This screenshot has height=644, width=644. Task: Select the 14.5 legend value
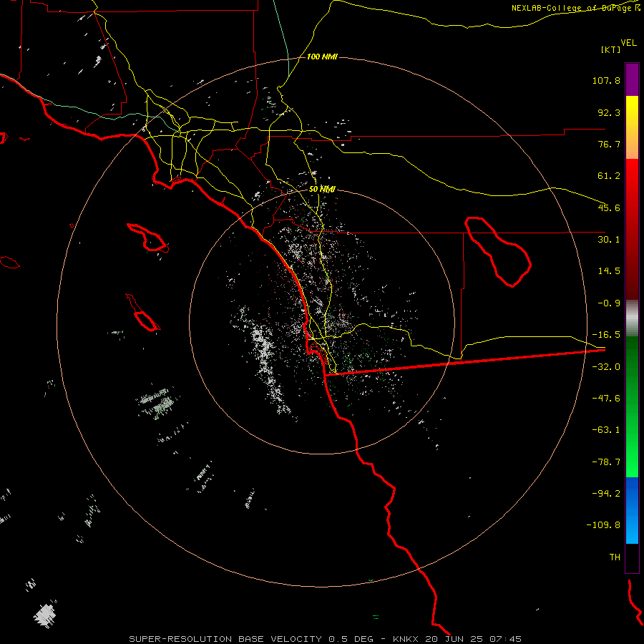point(609,271)
